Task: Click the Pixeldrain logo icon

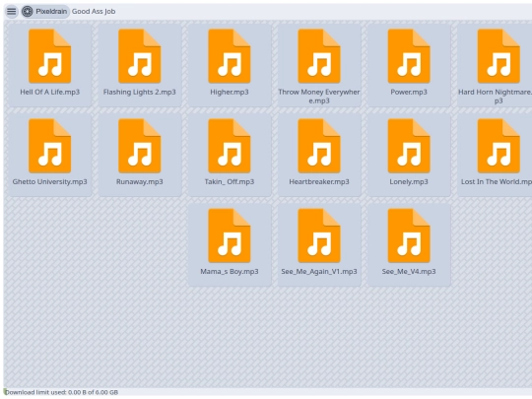Action: coord(28,12)
